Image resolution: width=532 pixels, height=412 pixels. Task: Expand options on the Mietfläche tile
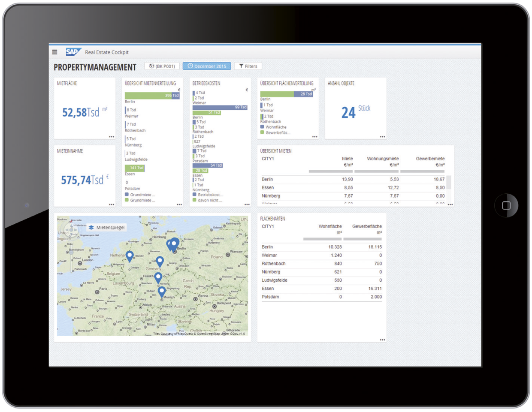tap(112, 136)
